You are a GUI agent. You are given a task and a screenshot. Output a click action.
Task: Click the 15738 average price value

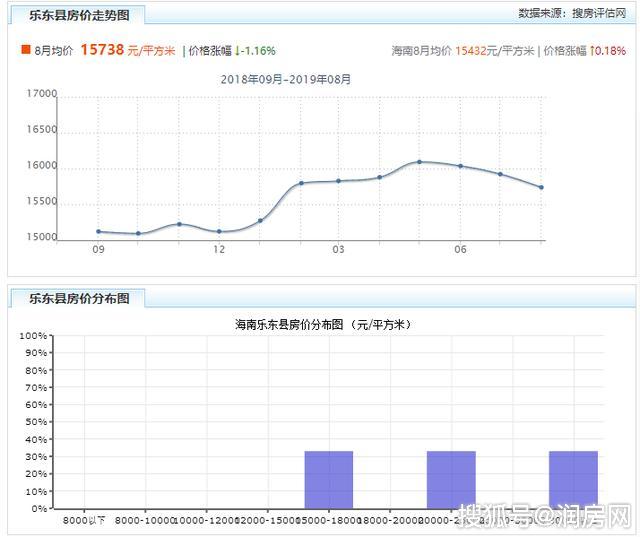(x=102, y=50)
